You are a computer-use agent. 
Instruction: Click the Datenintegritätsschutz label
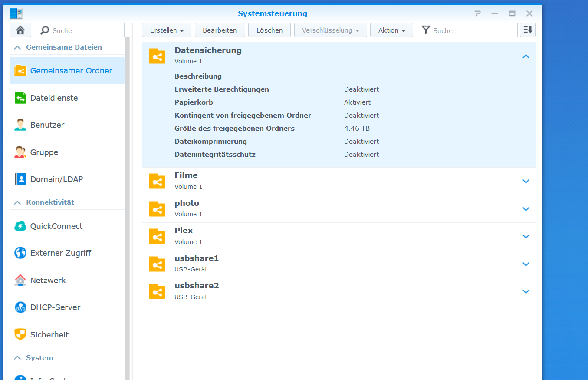(x=215, y=155)
